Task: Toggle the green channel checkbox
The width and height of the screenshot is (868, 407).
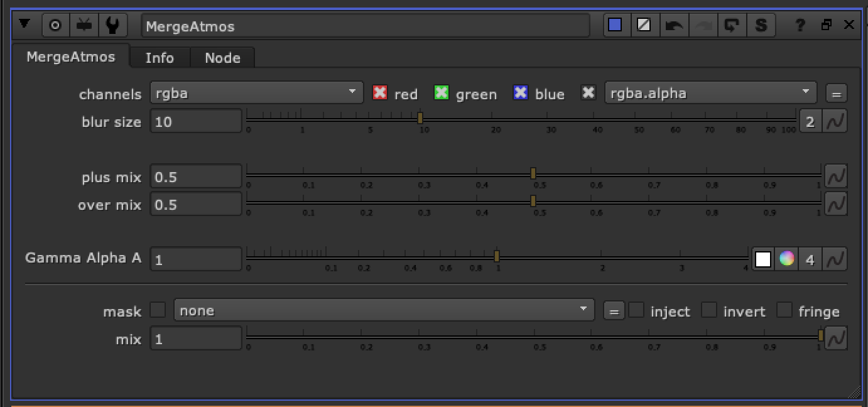Action: coord(442,92)
